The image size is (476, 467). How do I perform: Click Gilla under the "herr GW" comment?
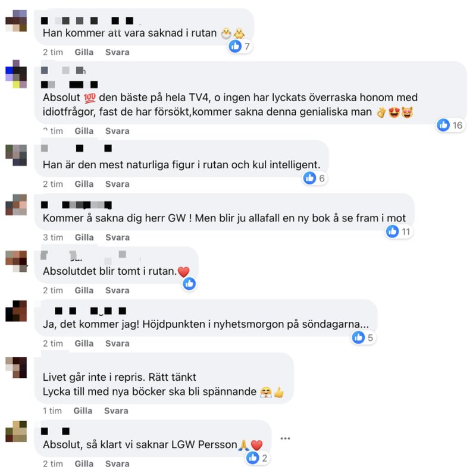click(84, 237)
